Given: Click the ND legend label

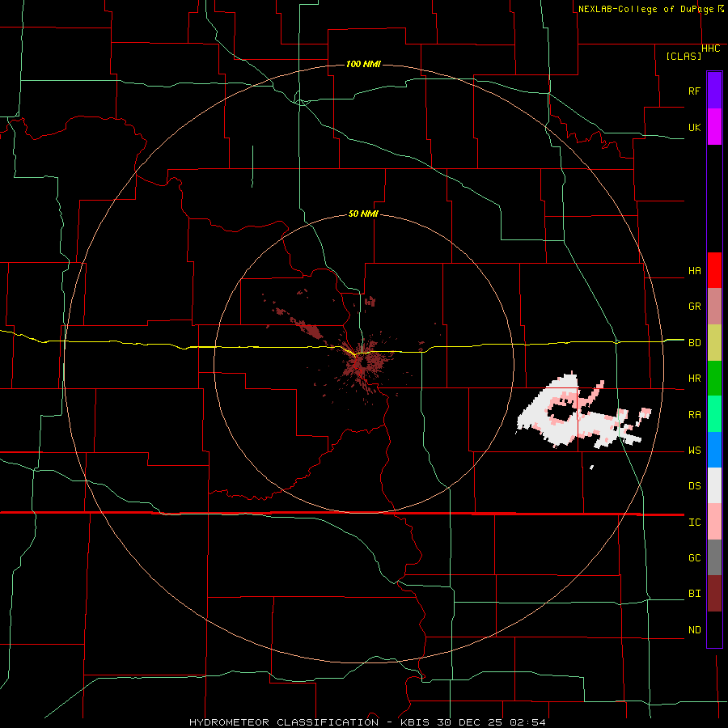Looking at the screenshot, I should click(694, 630).
